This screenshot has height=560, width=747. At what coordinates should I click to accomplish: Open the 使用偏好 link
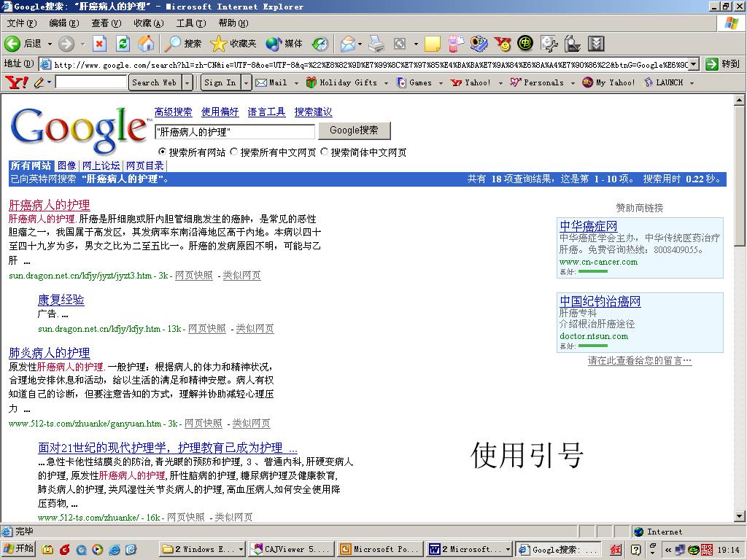(220, 112)
